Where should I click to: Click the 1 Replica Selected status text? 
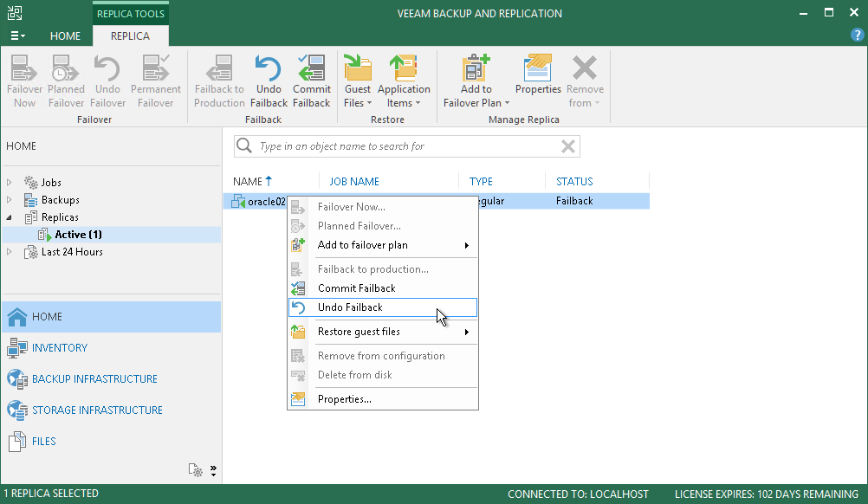[51, 494]
